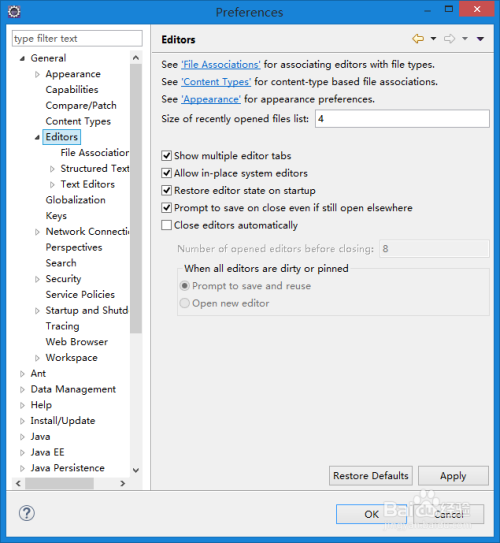Viewport: 500px width, 543px height.
Task: Click the horizontal scrollbar thumb in tree
Action: pyautogui.click(x=59, y=483)
